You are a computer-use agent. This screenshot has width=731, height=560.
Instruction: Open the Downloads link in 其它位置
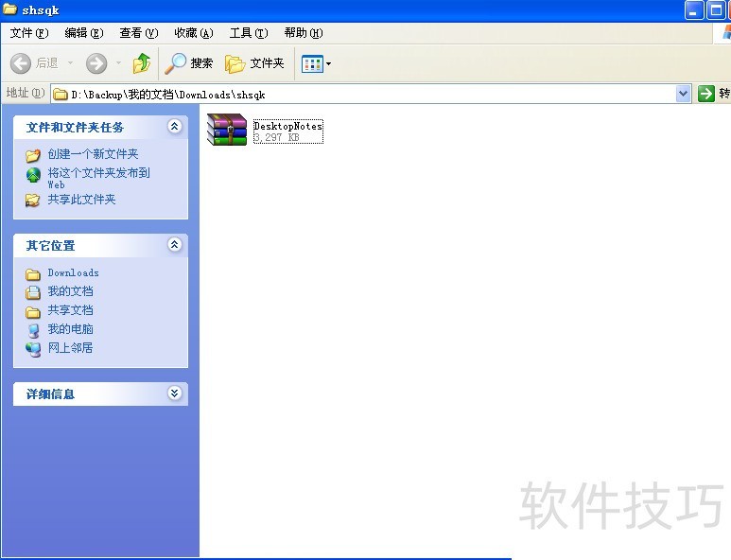click(x=73, y=273)
